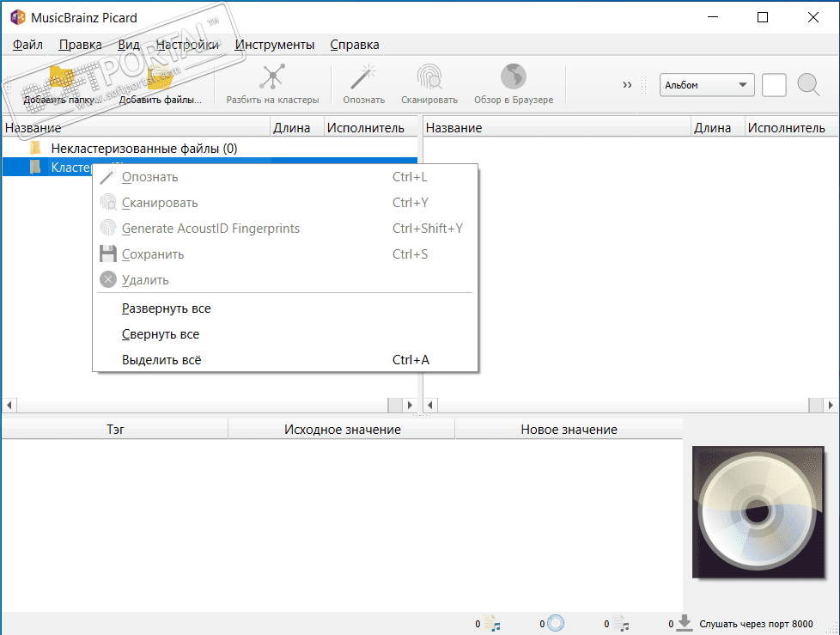Image resolution: width=840 pixels, height=635 pixels.
Task: Choose Сохранить in the context menu
Action: pyautogui.click(x=285, y=254)
